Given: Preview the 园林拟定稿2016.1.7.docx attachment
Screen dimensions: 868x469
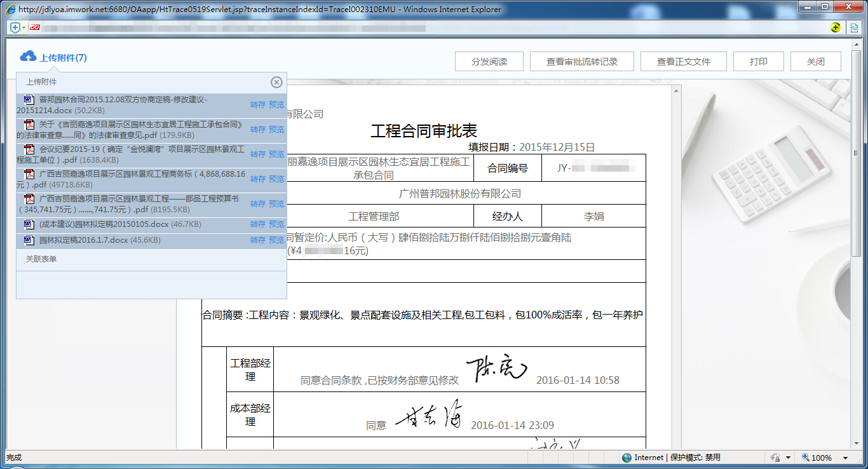Looking at the screenshot, I should coord(276,240).
